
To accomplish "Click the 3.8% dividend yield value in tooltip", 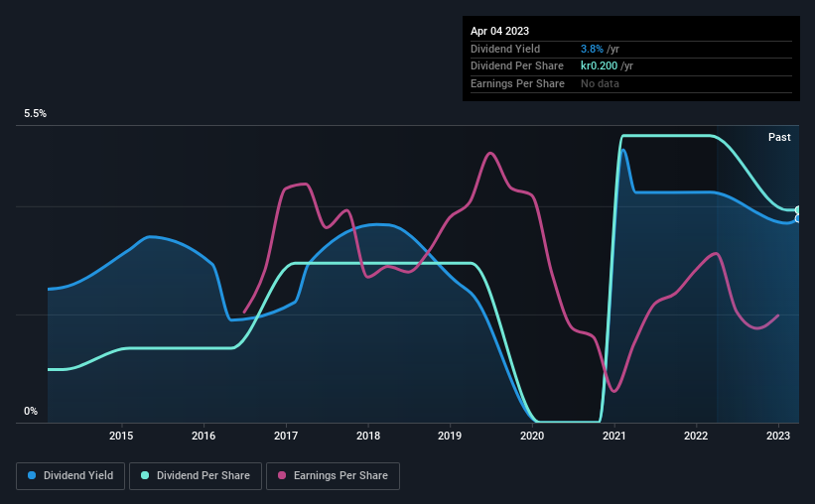I will [592, 49].
